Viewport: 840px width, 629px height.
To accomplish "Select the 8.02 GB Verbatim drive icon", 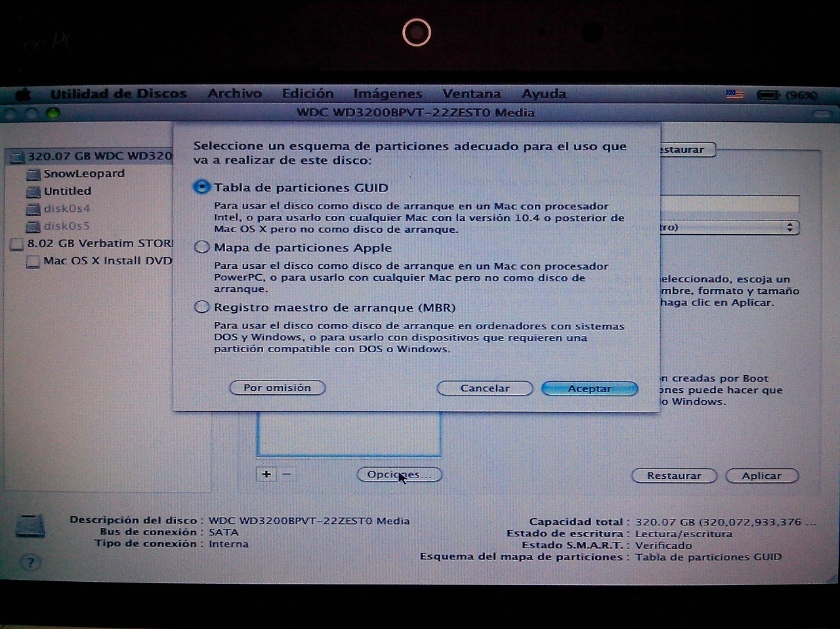I will (x=16, y=244).
